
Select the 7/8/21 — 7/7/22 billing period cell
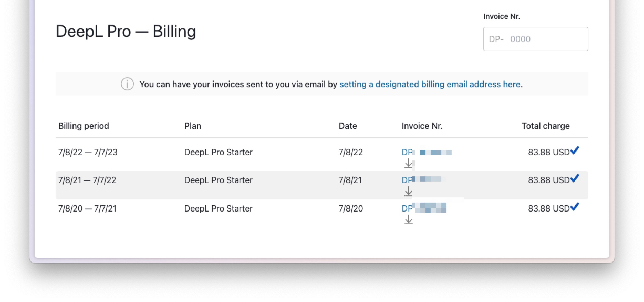coord(87,180)
